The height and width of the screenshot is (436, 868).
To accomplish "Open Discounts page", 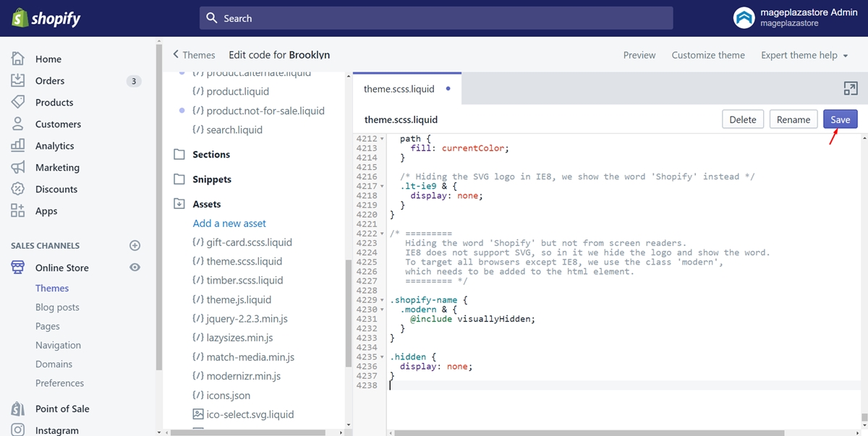I will coord(56,189).
